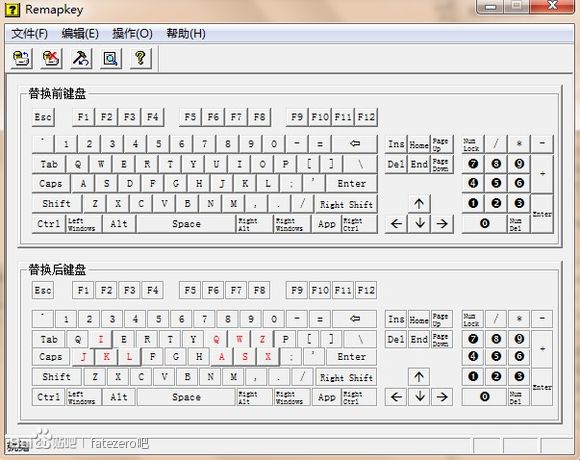Click the magnifier view toolbar icon
The image size is (580, 460).
tap(111, 58)
